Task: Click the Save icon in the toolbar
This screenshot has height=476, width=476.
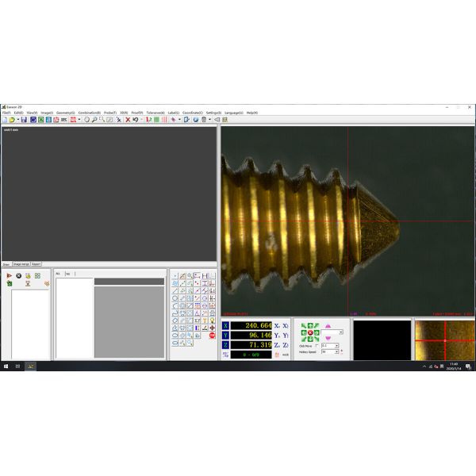Action: click(24, 120)
